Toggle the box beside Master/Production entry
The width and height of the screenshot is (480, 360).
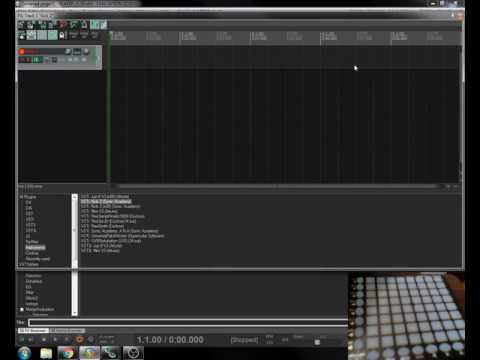[x=22, y=309]
